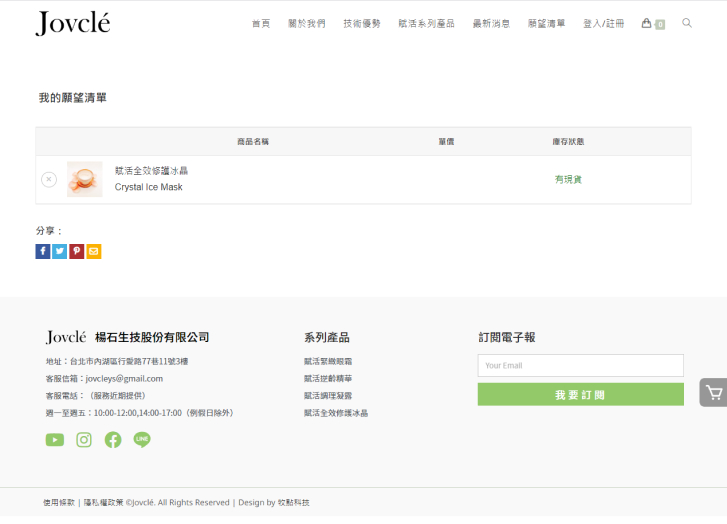Screen dimensions: 727x524
Task: Click the floating cart button at right edge
Action: (713, 392)
